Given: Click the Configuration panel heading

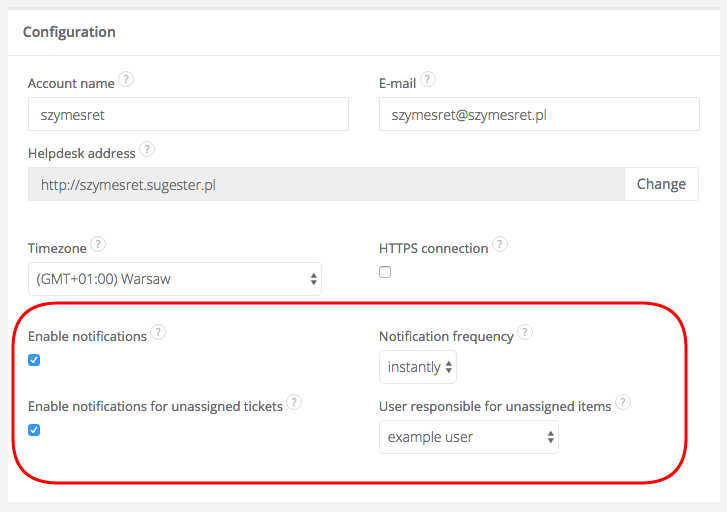Looking at the screenshot, I should (x=69, y=32).
